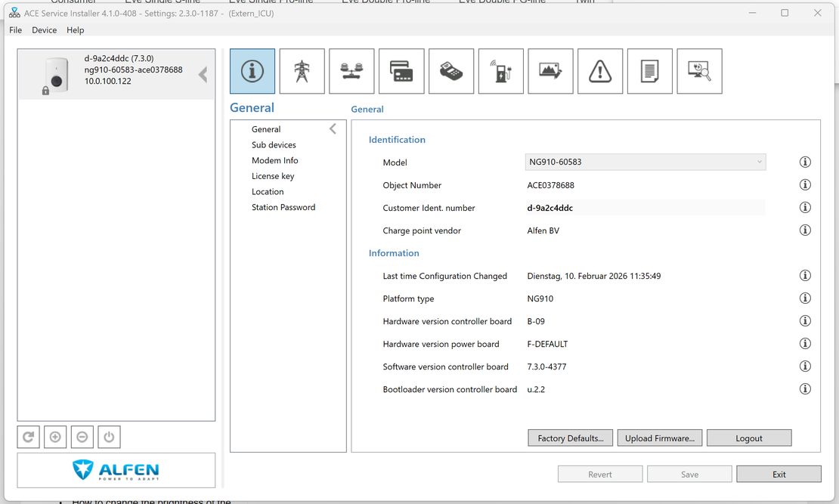Click the info icon next to Model
839x504 pixels.
(805, 162)
